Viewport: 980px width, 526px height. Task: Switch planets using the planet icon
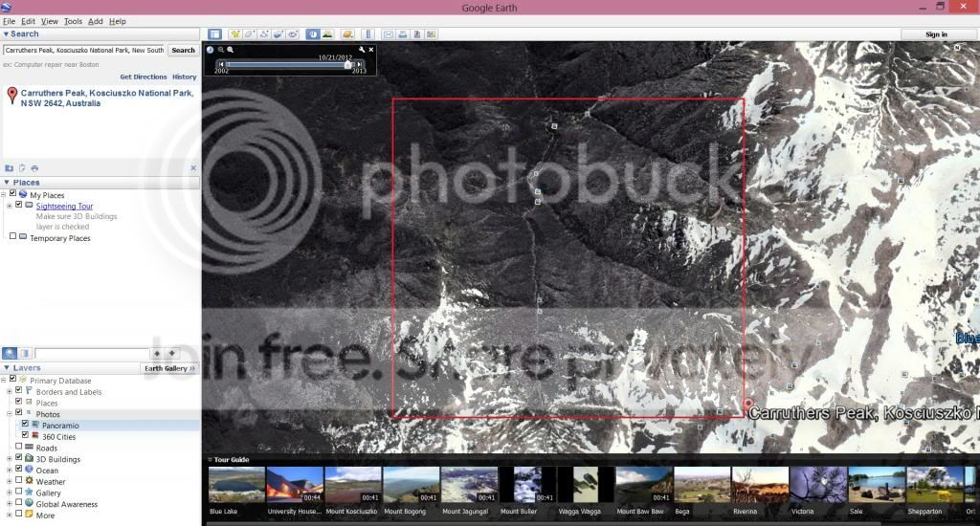(347, 34)
